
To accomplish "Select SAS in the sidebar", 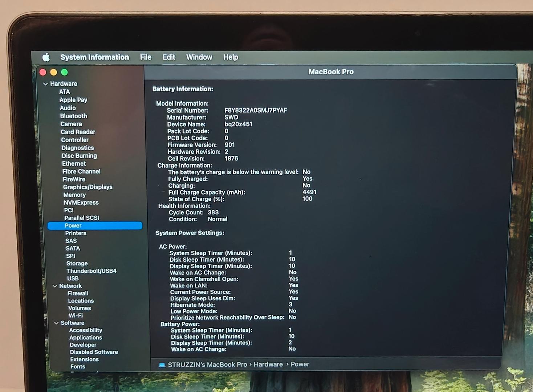I will 71,241.
